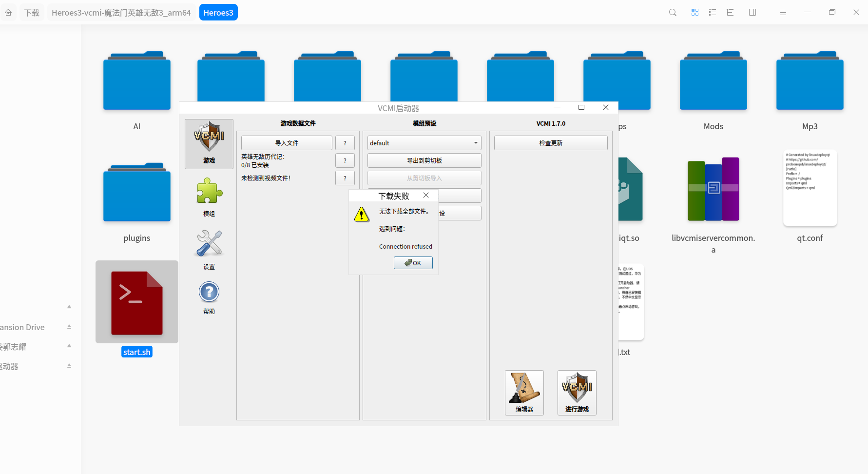Open the 设置 tools section

coord(209,250)
